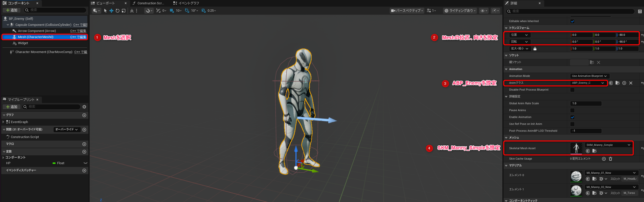Image resolution: width=644 pixels, height=202 pixels.
Task: Click the Global Anim Rate Scale field
Action: pos(586,104)
